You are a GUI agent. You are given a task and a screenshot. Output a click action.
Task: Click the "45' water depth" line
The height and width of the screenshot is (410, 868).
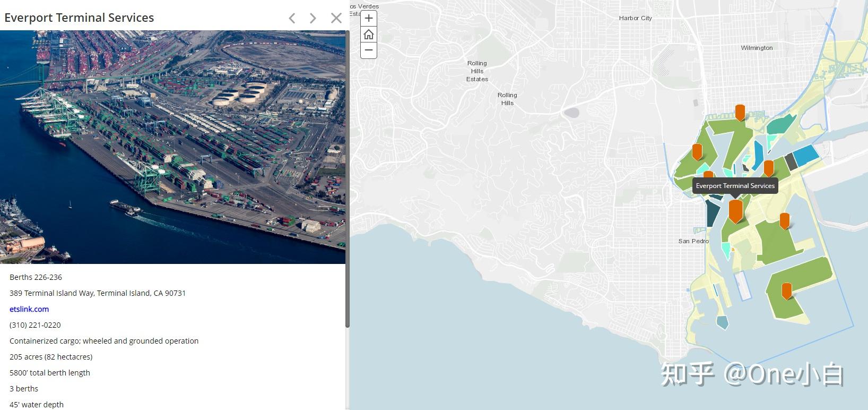tap(37, 405)
